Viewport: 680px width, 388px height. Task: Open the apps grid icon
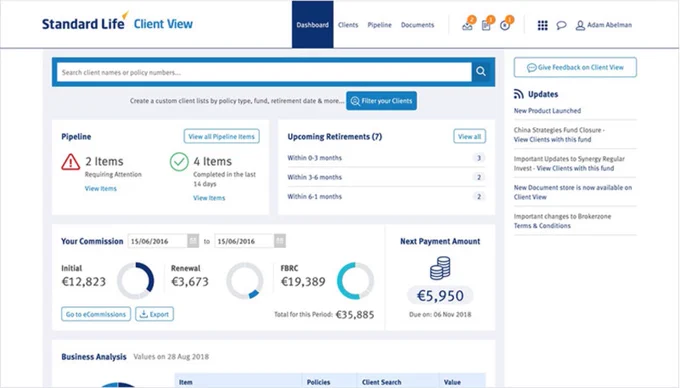point(542,25)
